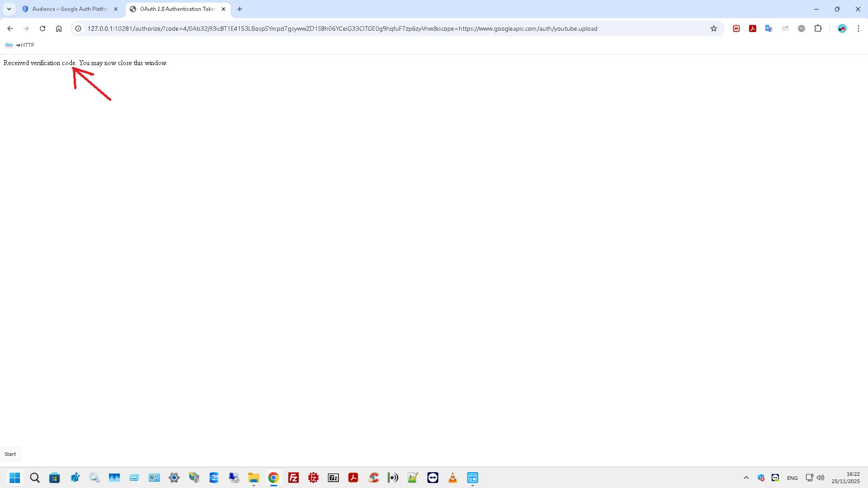Screen dimensions: 868x488
Task: Show hidden system tray icons
Action: 746,478
